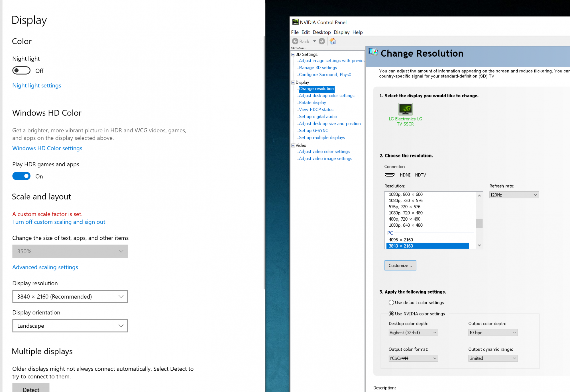The width and height of the screenshot is (570, 392).
Task: Open the Help menu
Action: [x=357, y=32]
